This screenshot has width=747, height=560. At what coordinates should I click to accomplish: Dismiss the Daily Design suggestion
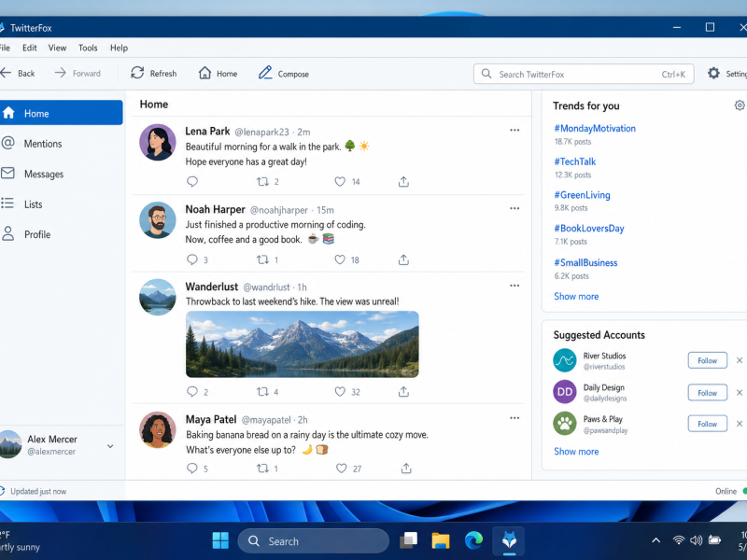740,392
